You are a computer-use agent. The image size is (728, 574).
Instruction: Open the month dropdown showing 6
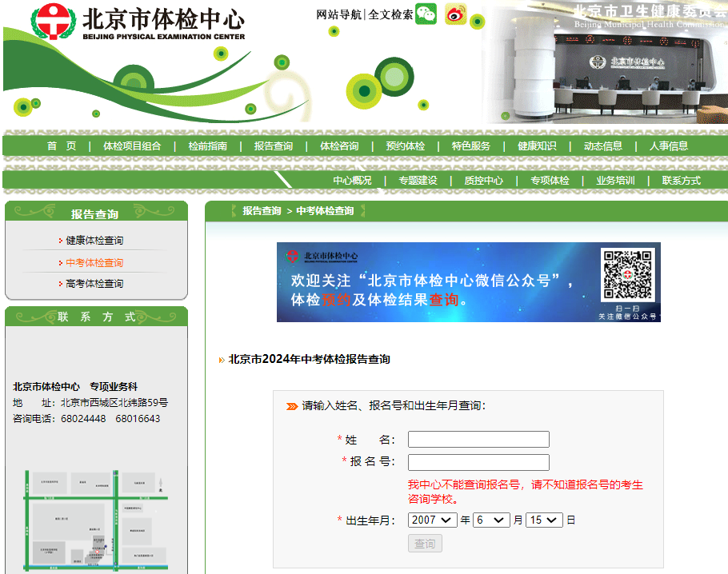click(490, 520)
